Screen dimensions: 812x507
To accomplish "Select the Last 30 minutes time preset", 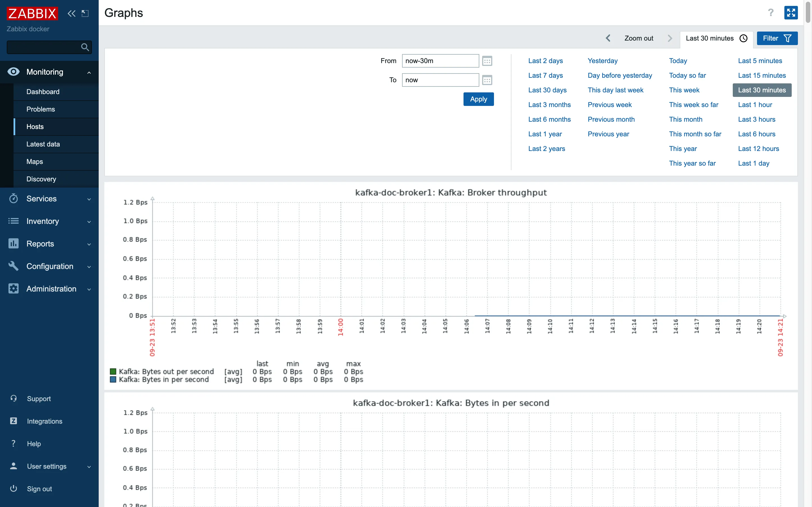I will pos(762,89).
